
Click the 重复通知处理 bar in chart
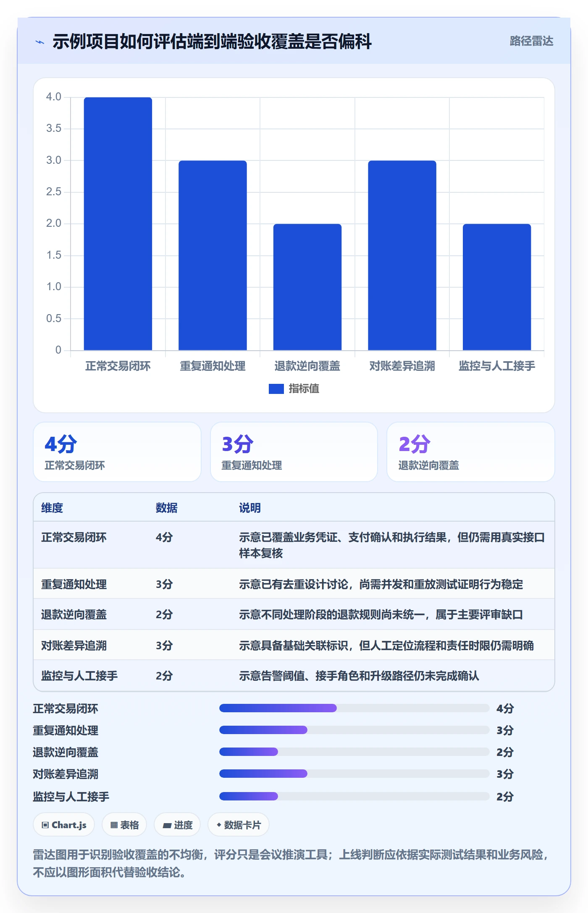pyautogui.click(x=213, y=255)
